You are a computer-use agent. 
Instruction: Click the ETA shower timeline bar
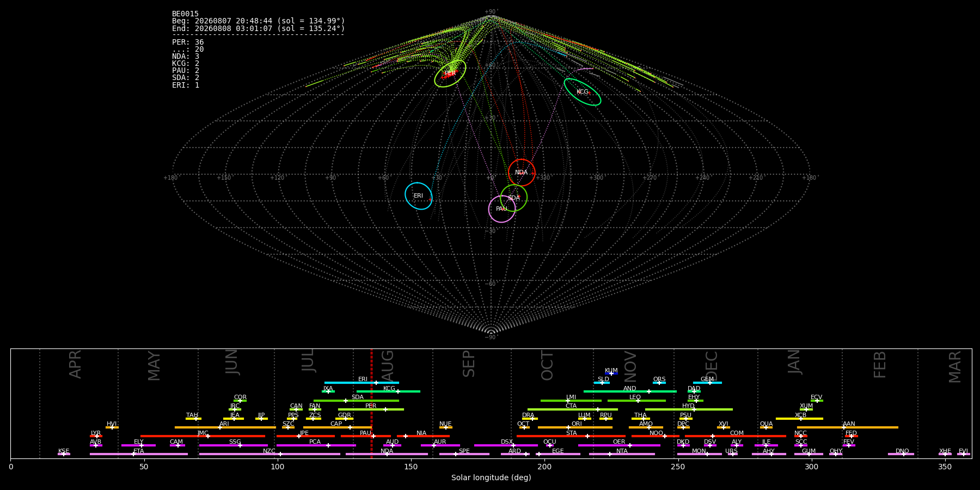(x=139, y=454)
